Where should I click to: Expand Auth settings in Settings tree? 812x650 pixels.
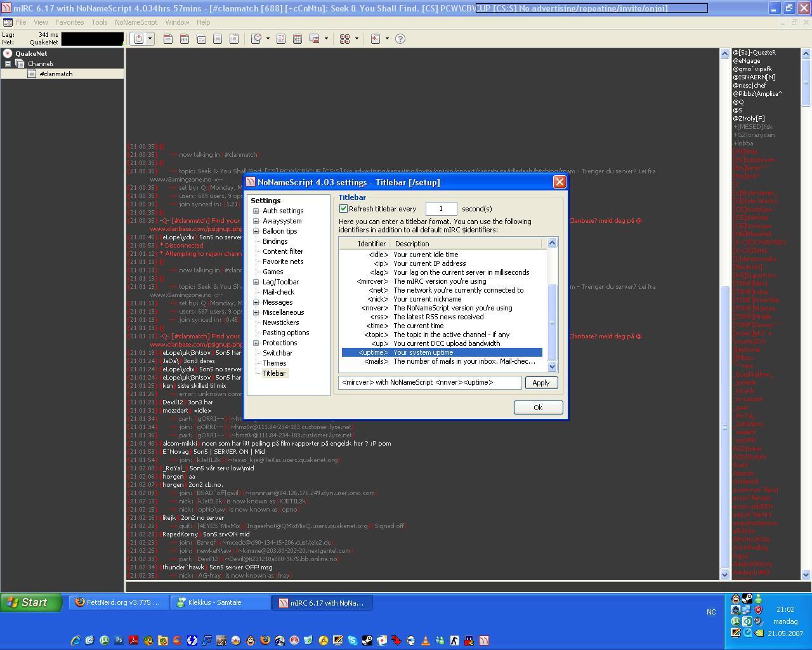tap(256, 211)
